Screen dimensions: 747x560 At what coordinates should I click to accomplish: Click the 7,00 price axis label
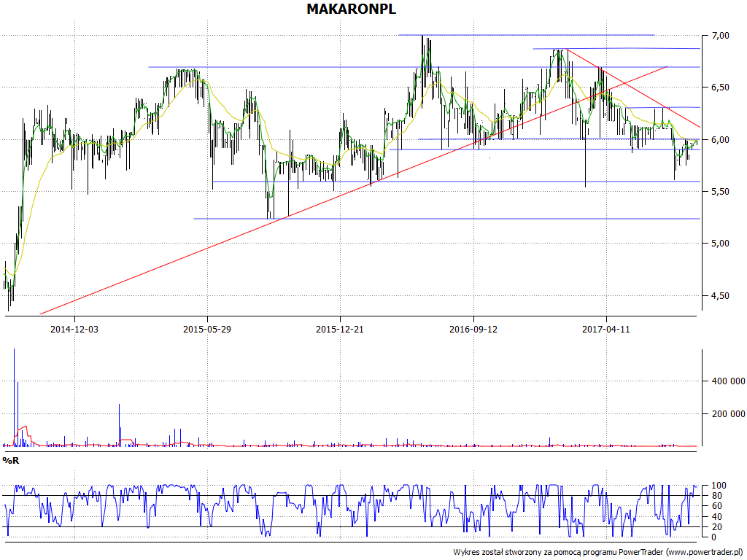(x=719, y=35)
